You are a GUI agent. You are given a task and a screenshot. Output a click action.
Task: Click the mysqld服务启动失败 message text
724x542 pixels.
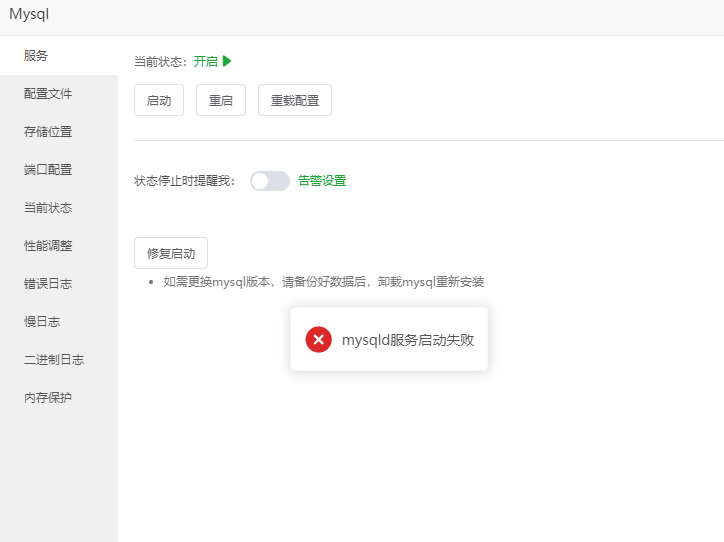408,340
